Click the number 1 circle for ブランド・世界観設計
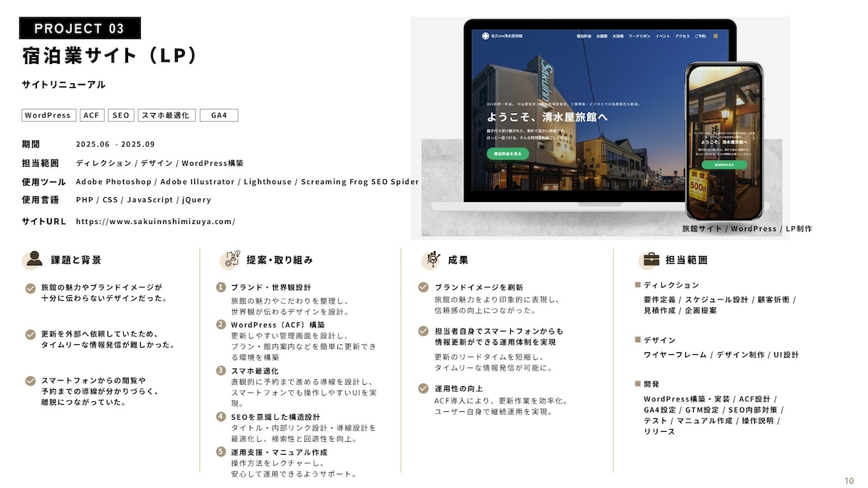Image resolution: width=868 pixels, height=488 pixels. 221,287
